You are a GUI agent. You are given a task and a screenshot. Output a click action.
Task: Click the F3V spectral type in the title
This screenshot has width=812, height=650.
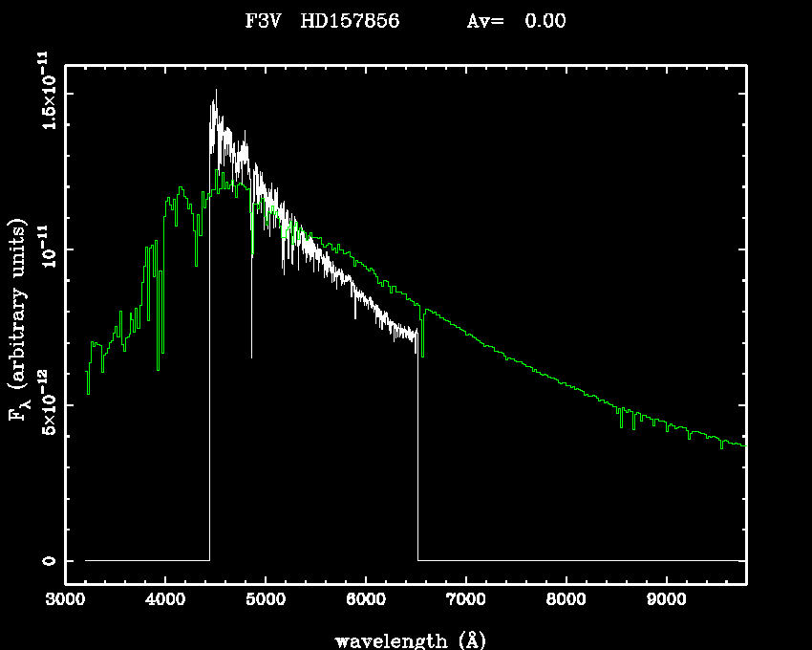(x=265, y=21)
